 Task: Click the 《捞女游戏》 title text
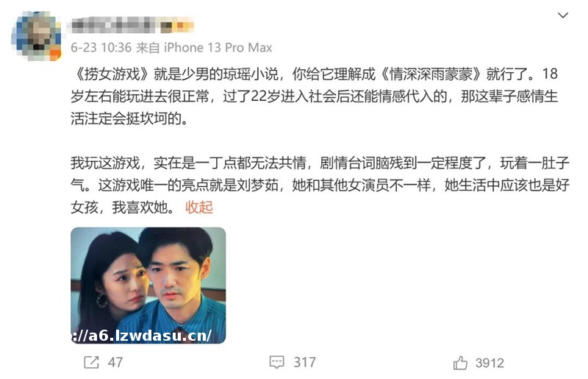click(112, 74)
